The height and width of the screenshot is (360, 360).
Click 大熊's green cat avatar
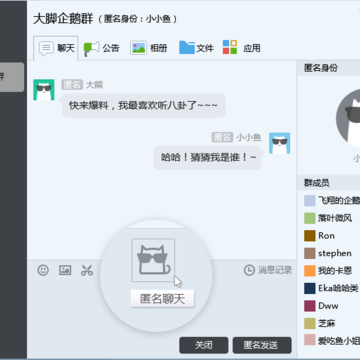point(44,90)
